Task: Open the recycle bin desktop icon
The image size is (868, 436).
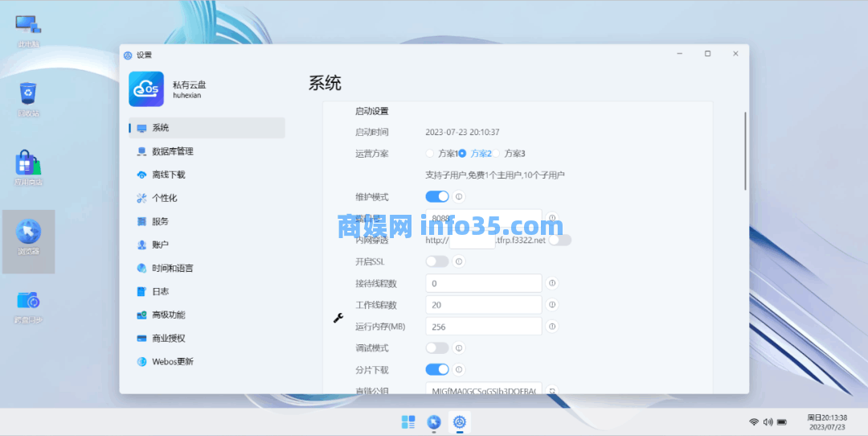Action: pos(28,99)
